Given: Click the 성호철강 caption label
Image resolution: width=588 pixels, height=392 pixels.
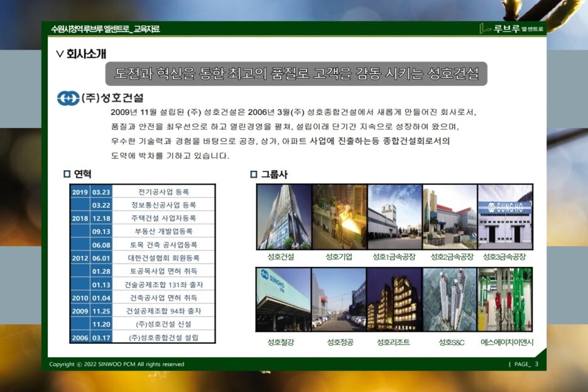Looking at the screenshot, I should coord(281,342).
